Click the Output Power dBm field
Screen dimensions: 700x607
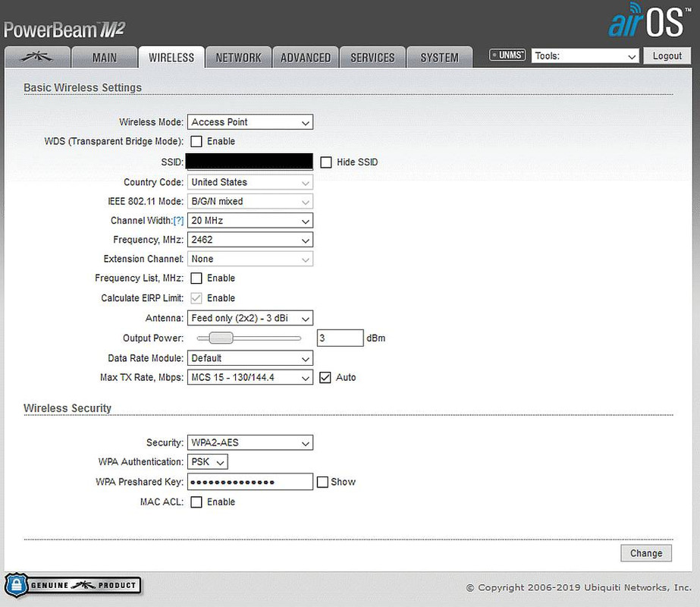click(x=341, y=338)
